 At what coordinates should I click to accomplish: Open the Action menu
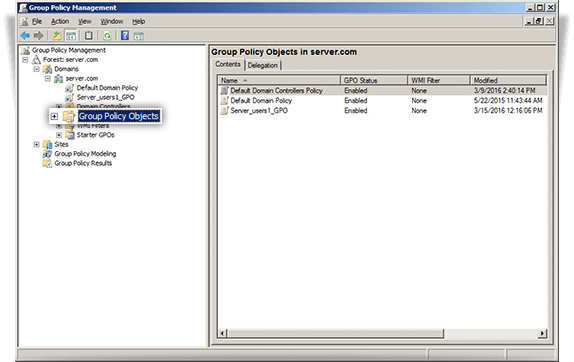point(60,22)
